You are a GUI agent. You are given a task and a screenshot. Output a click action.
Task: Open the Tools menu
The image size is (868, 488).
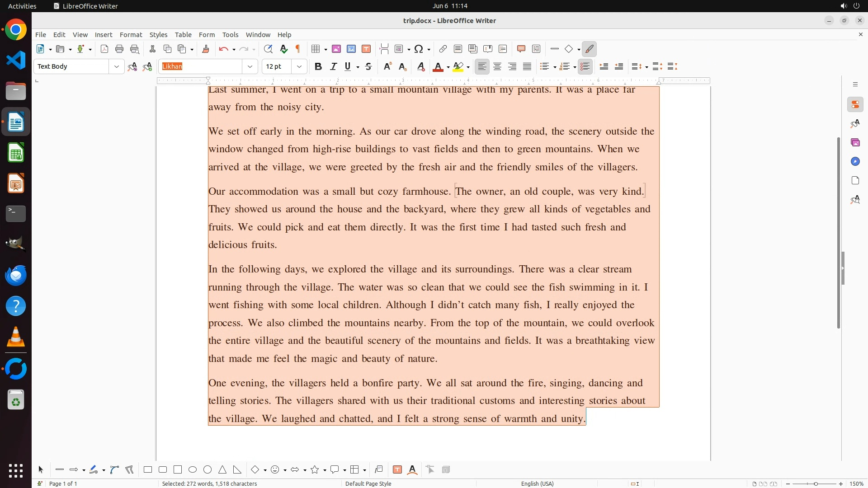click(230, 35)
